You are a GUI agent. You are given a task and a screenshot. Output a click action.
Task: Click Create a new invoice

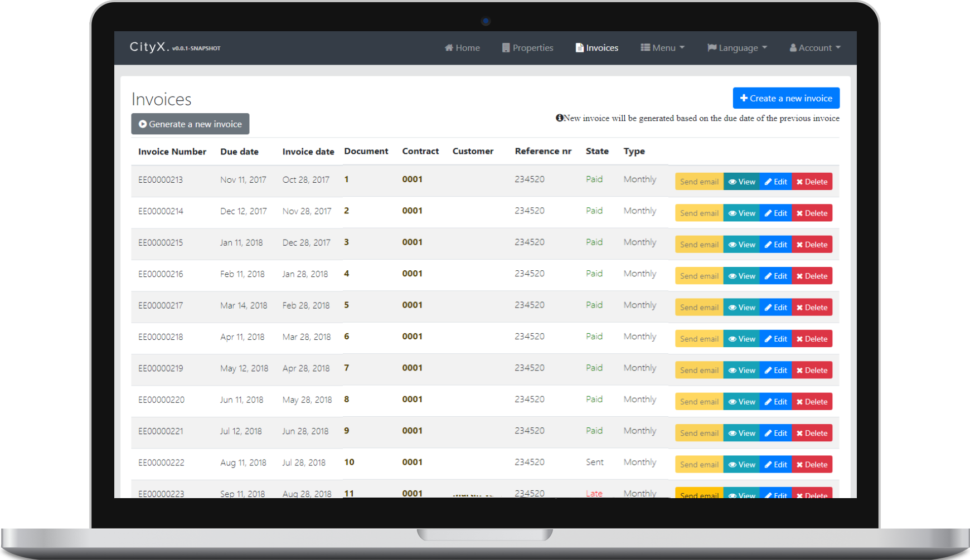(x=786, y=98)
